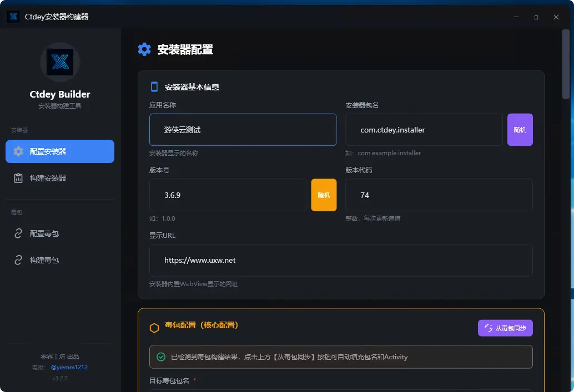Click the 应用名称 field showing 游侠云测试
Screen dimensions: 574x392
[243, 129]
